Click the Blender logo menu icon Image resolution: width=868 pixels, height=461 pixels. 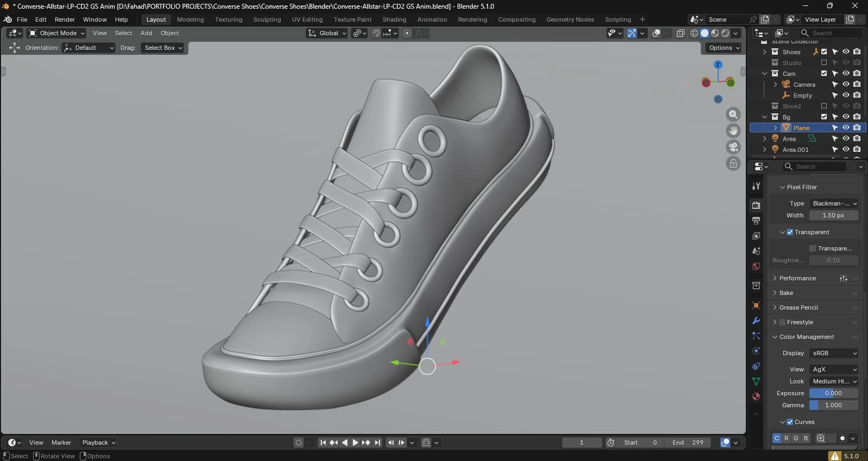[x=8, y=20]
